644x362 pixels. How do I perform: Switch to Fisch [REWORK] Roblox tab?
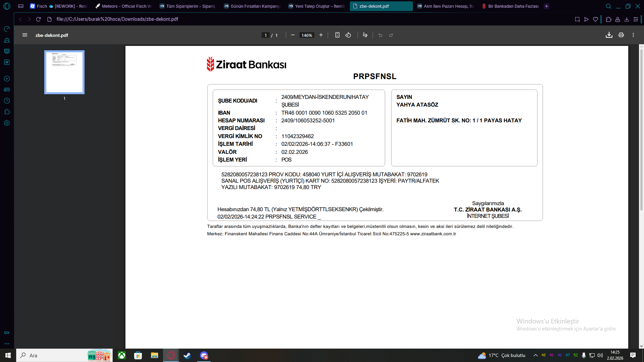tap(58, 6)
